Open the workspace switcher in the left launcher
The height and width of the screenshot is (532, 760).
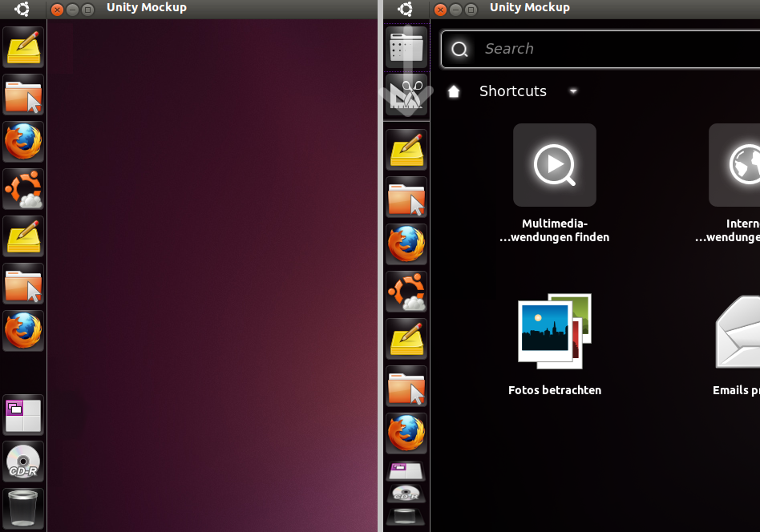pyautogui.click(x=23, y=414)
